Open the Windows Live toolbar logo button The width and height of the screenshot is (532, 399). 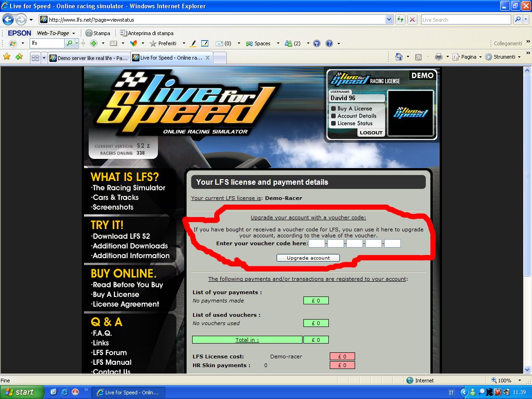13,43
